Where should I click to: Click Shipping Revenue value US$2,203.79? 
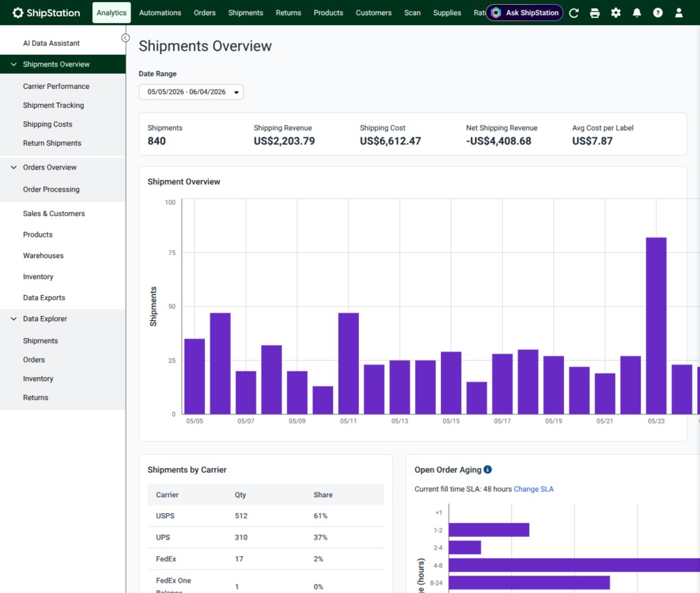pyautogui.click(x=284, y=141)
